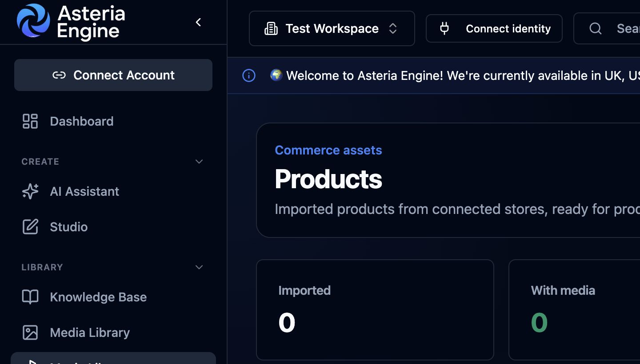640x364 pixels.
Task: Click the info icon in welcome banner
Action: tap(249, 75)
